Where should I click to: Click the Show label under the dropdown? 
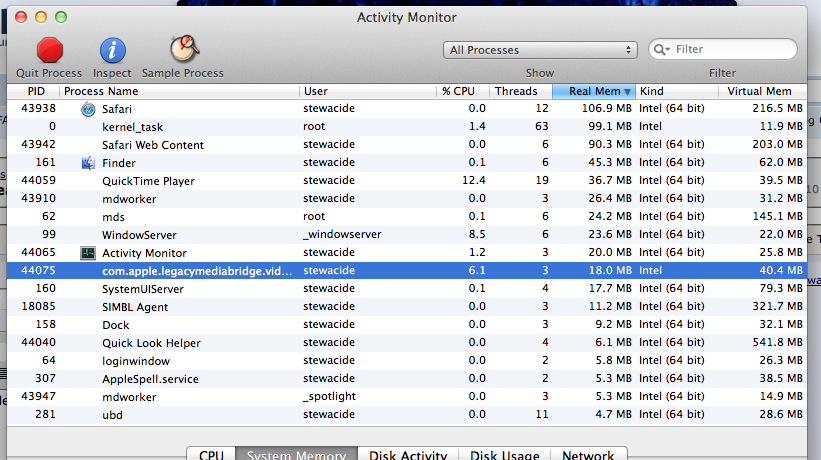[x=540, y=73]
